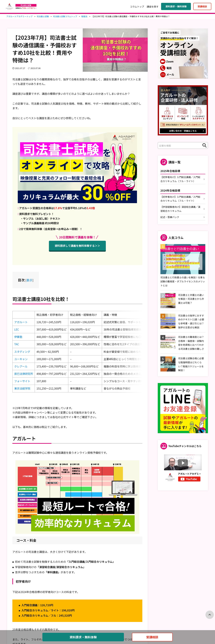This screenshot has width=215, height=644.
Task: Click bottom sticky 資料請求・無料体験 button
Action: pyautogui.click(x=83, y=637)
